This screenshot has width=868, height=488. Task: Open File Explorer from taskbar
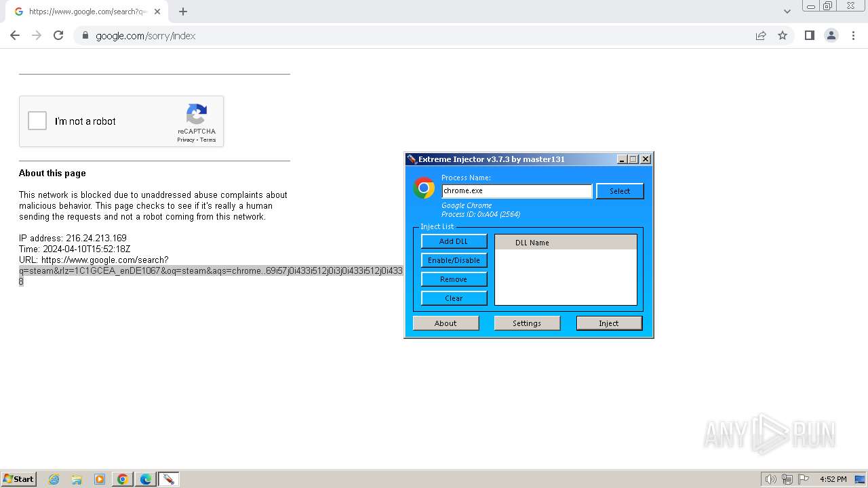(77, 479)
